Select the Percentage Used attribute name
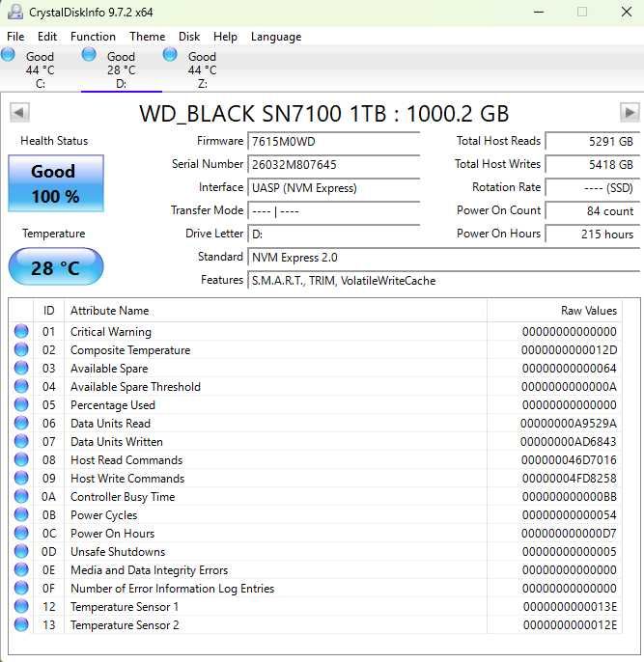 [113, 405]
